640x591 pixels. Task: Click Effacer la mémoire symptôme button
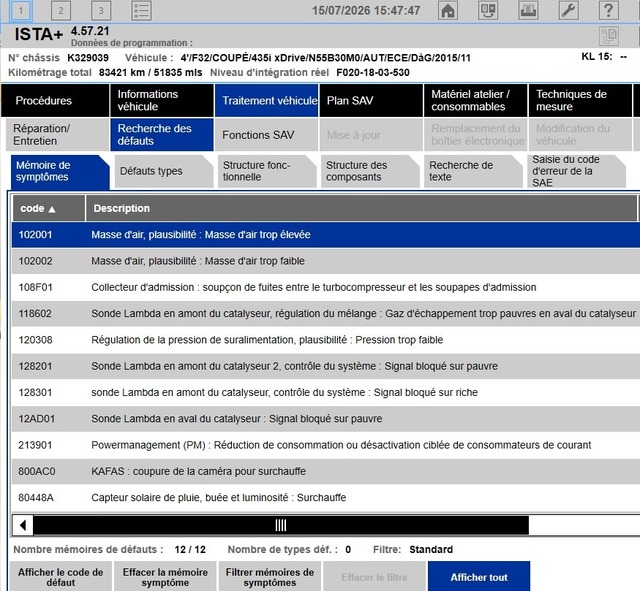coord(165,577)
